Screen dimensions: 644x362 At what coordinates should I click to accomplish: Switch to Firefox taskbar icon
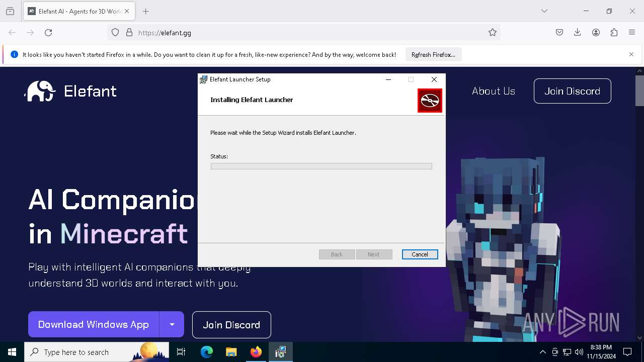click(256, 352)
